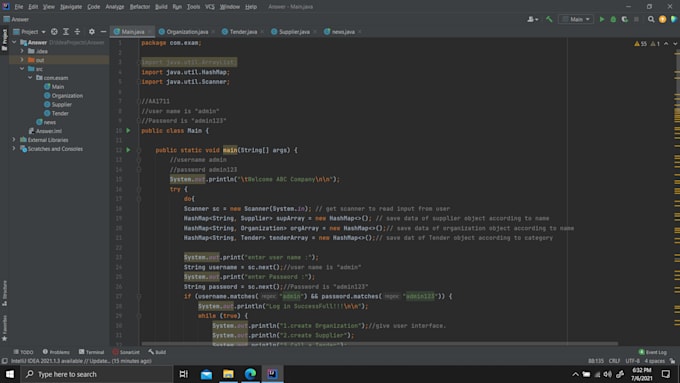Collapse all items in the Project panel
Image resolution: width=680 pixels, height=383 pixels.
tap(77, 32)
